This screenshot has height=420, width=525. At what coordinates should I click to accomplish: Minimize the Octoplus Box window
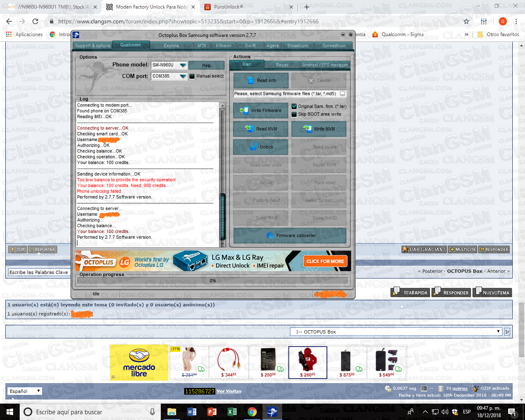click(343, 35)
